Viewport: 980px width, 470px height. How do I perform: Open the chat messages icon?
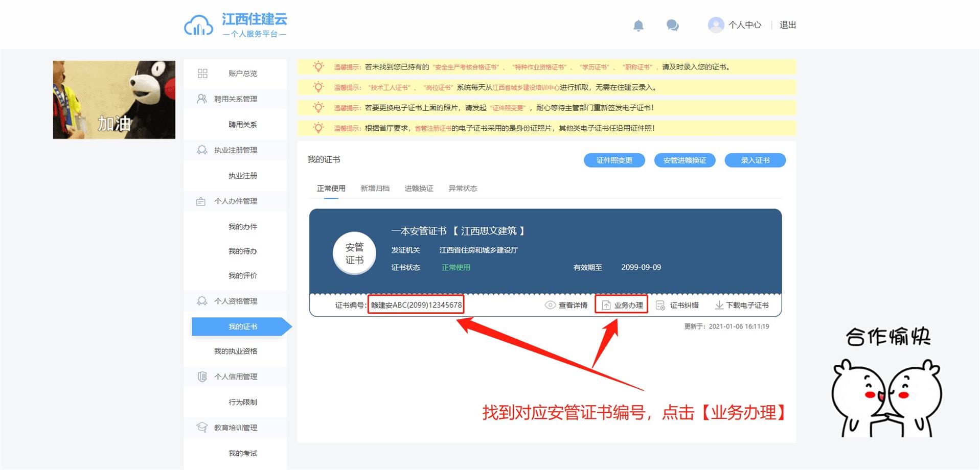[672, 25]
